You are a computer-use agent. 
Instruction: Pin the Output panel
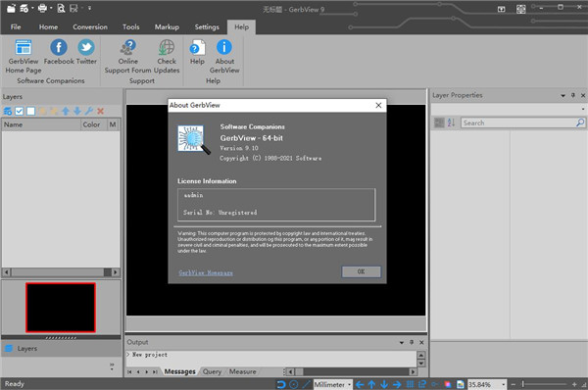pos(412,342)
